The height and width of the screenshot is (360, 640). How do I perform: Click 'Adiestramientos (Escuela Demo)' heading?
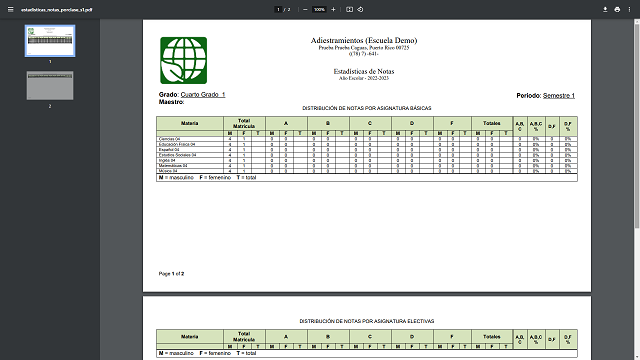[364, 40]
